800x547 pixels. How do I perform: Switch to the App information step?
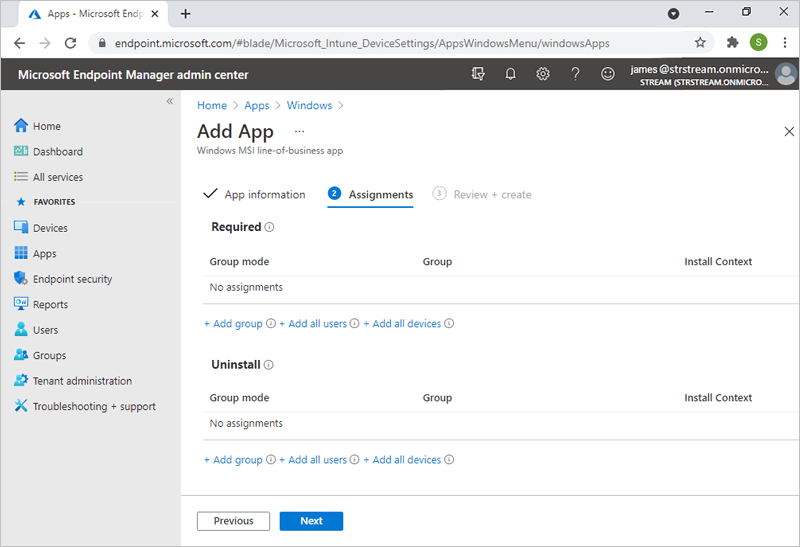coord(264,194)
